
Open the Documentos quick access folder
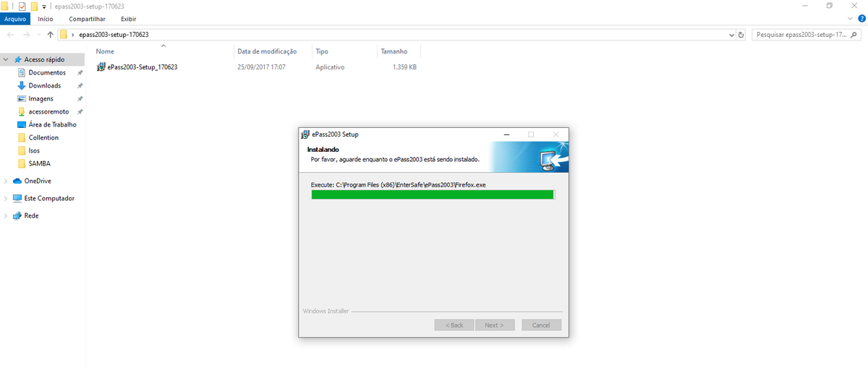click(46, 72)
